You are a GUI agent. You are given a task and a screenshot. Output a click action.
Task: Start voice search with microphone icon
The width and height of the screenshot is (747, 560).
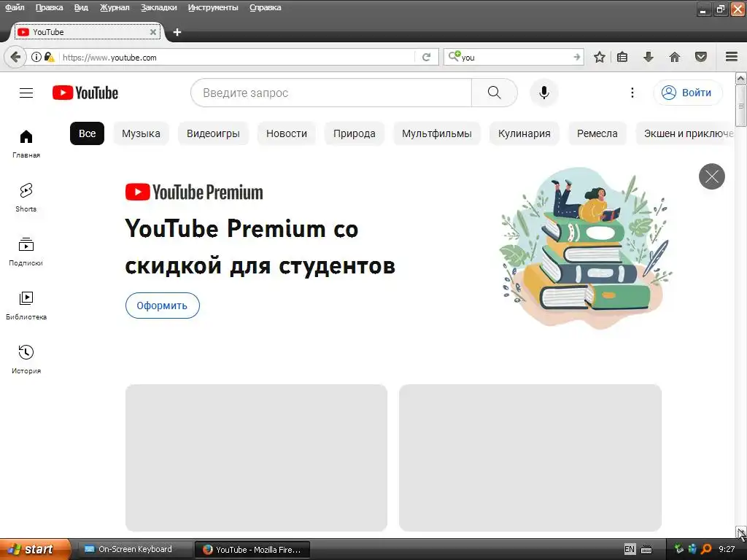pos(544,93)
